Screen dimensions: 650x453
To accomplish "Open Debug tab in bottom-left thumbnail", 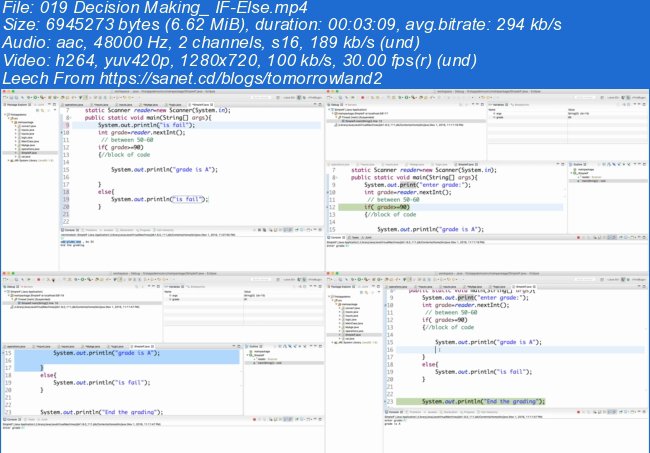I will click(10, 286).
